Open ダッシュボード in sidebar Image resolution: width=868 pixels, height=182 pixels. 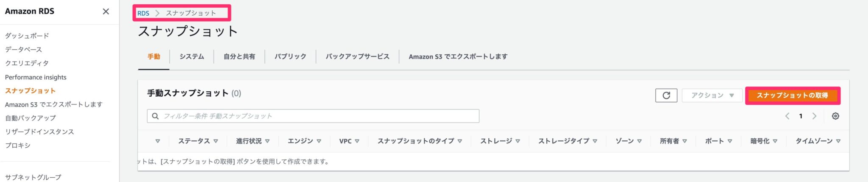click(x=27, y=36)
